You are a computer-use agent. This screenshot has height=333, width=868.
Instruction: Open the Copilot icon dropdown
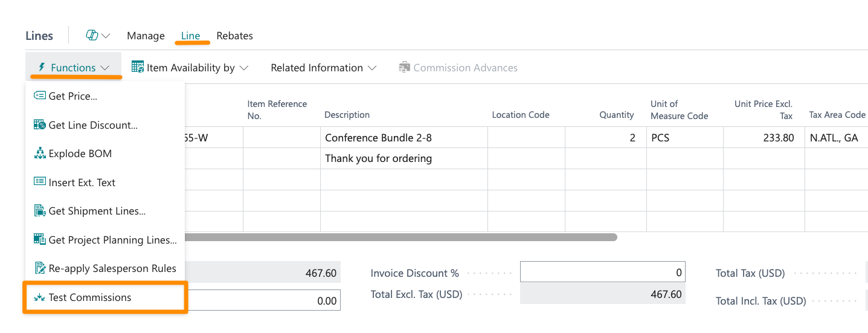point(98,36)
